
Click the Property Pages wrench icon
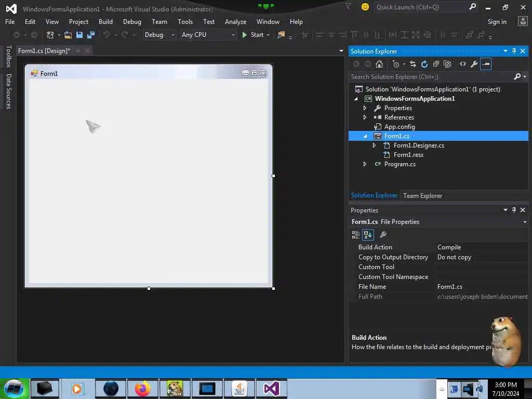coord(383,234)
